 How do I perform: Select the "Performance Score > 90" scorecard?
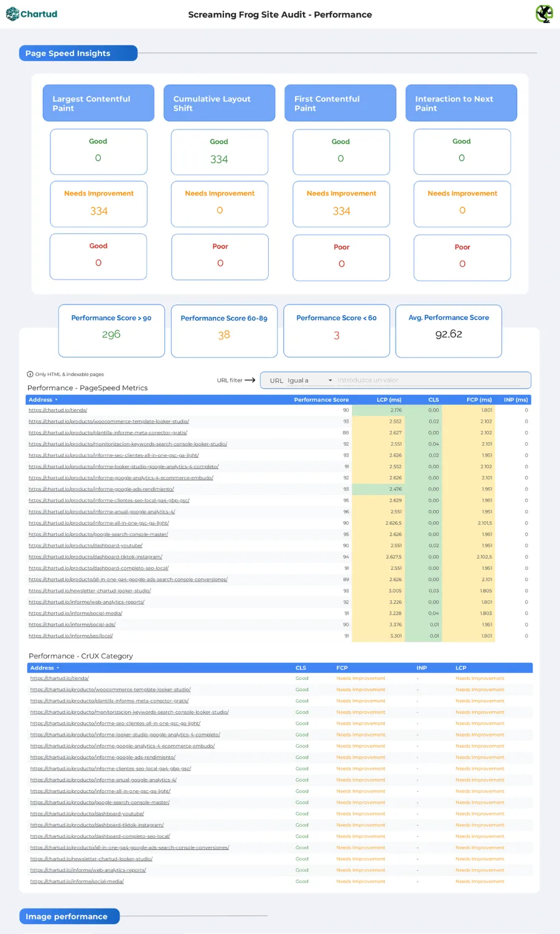click(111, 331)
